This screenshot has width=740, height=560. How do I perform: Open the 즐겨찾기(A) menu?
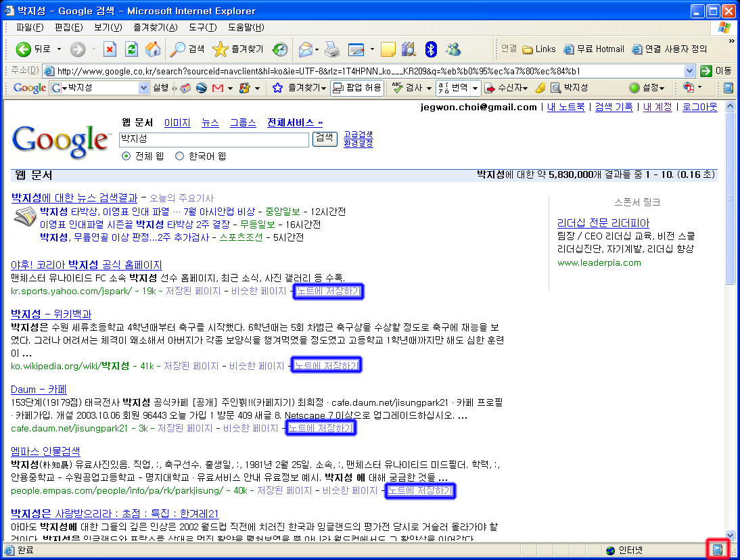click(156, 27)
